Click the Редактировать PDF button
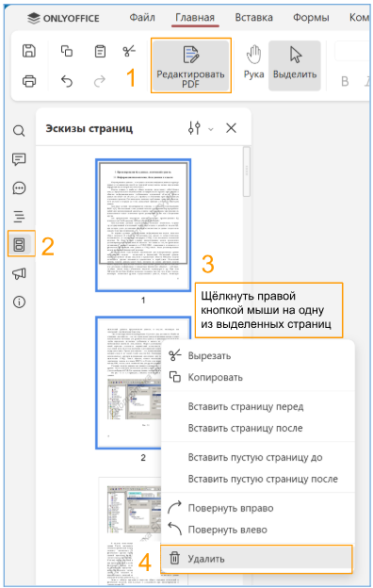This screenshot has height=588, width=373. [x=191, y=66]
